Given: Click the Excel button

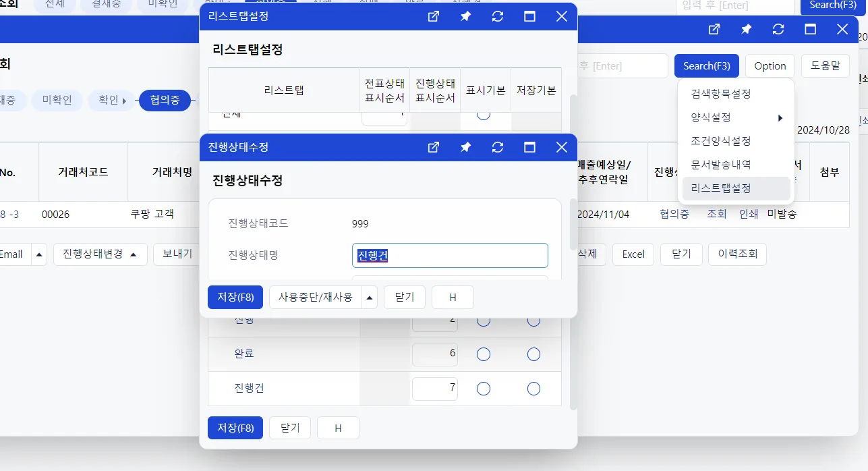Looking at the screenshot, I should pos(633,254).
